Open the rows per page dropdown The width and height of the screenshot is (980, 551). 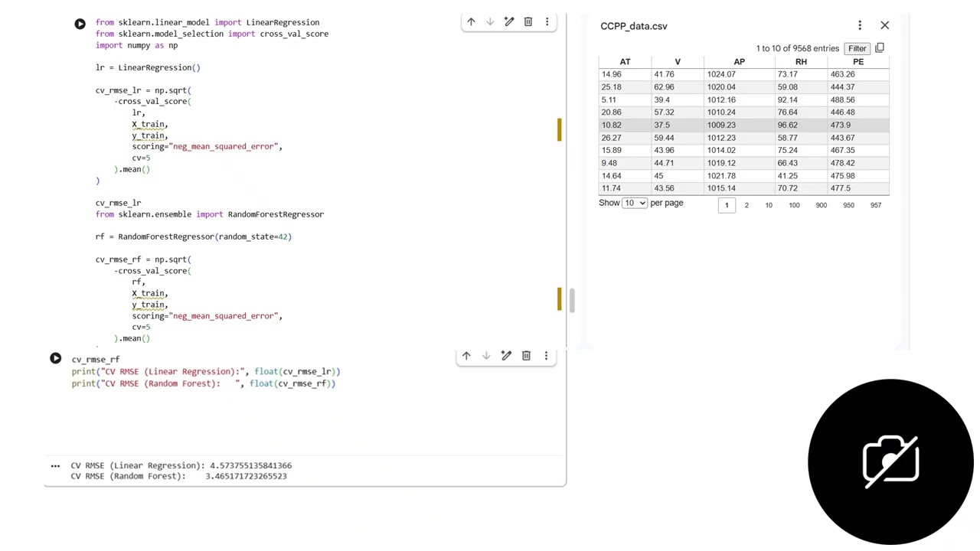635,203
